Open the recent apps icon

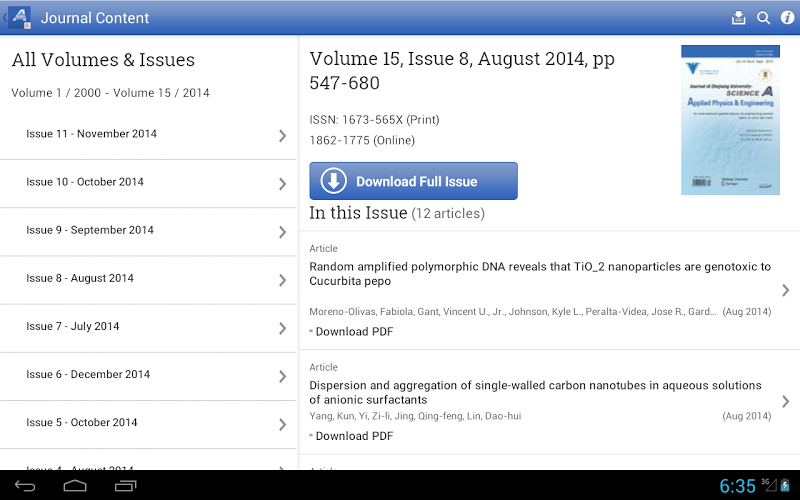coord(125,486)
